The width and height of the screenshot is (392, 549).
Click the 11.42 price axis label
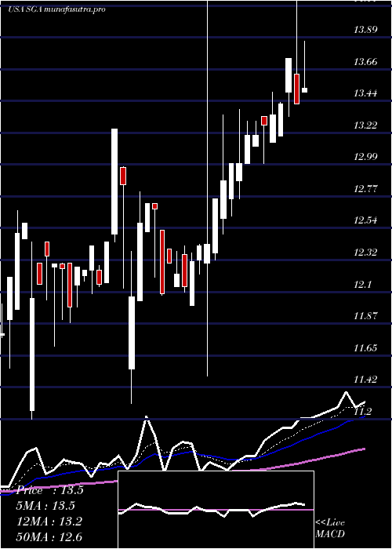pos(365,379)
